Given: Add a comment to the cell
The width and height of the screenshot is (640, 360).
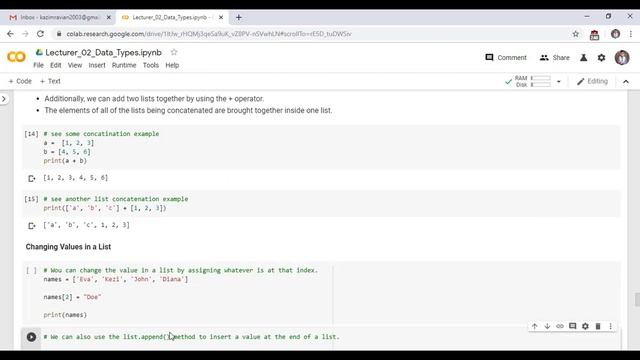Looking at the screenshot, I should point(573,326).
